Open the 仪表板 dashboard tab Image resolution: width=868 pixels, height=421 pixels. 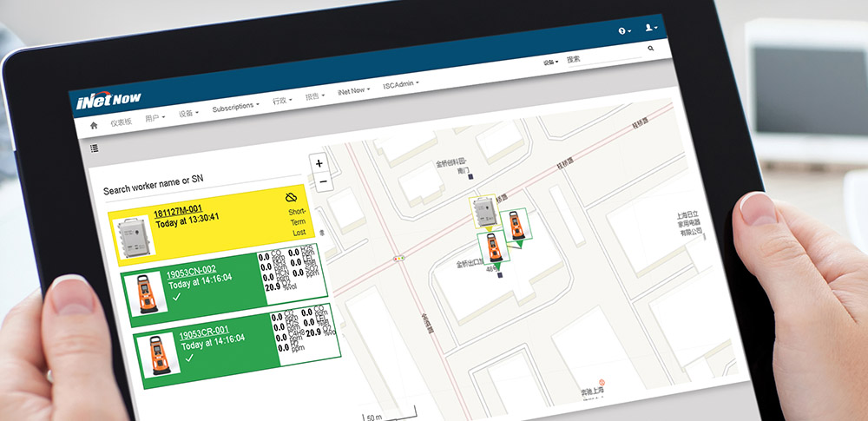click(x=122, y=122)
